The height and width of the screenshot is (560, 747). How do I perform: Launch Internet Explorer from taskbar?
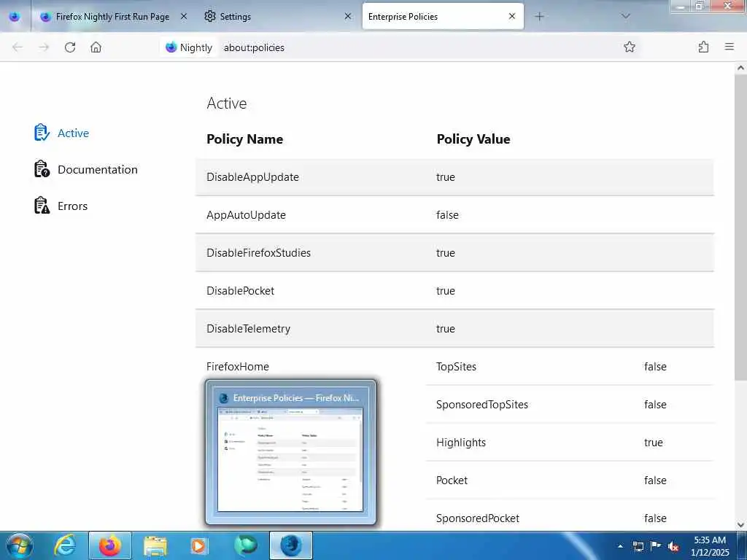click(x=65, y=545)
